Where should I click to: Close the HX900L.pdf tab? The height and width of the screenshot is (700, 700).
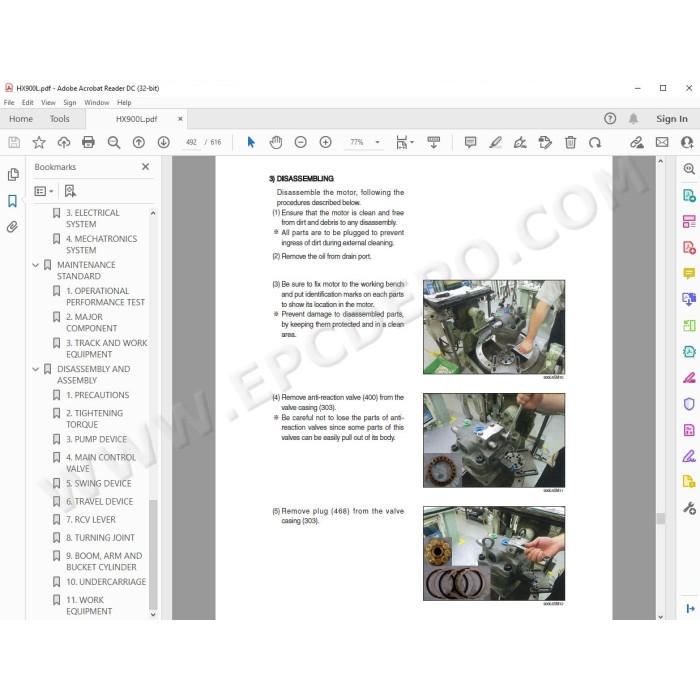tap(180, 119)
